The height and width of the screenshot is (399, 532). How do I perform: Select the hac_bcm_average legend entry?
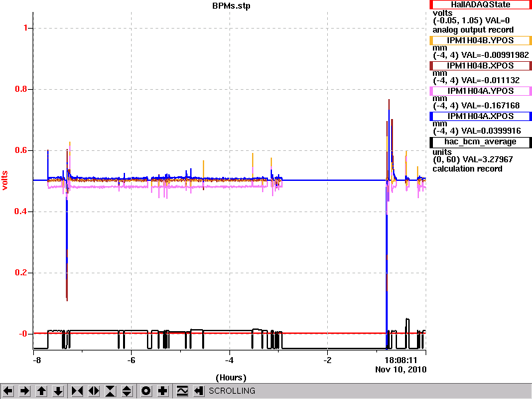click(x=480, y=142)
